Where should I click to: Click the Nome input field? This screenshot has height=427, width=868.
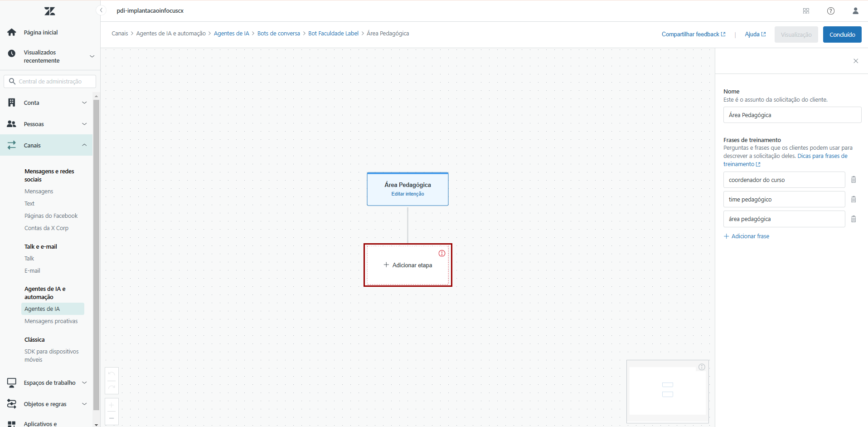click(x=792, y=115)
